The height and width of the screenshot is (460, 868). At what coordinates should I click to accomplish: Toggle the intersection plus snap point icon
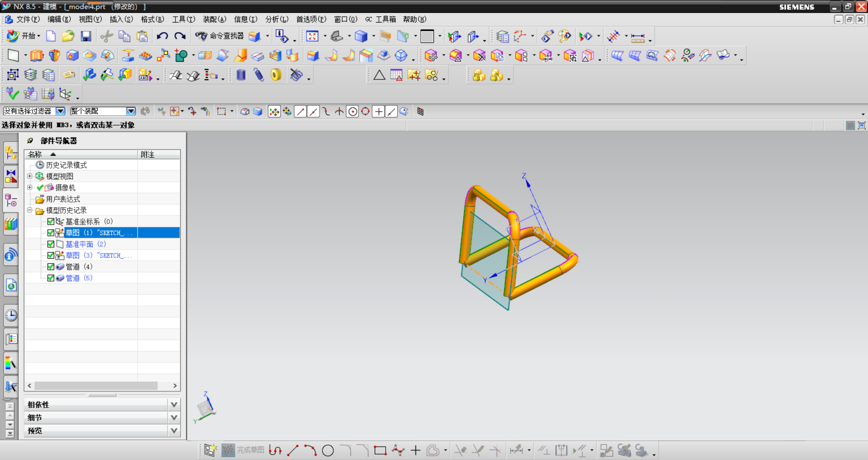pyautogui.click(x=379, y=112)
